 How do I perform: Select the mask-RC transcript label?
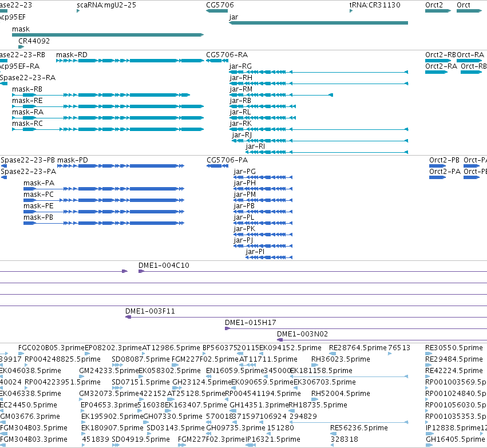click(27, 124)
